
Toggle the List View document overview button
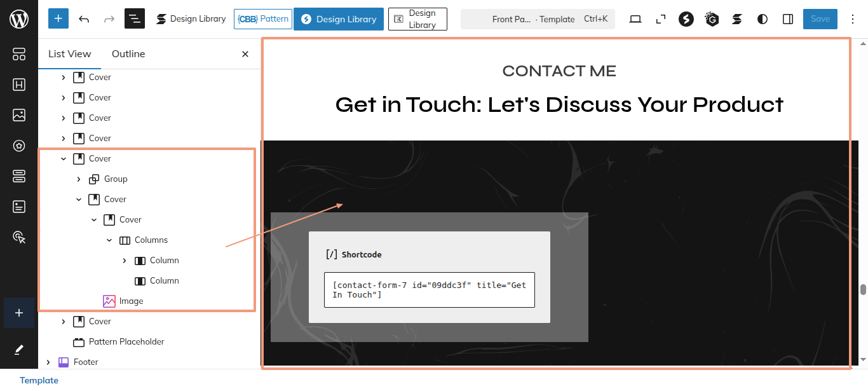135,19
